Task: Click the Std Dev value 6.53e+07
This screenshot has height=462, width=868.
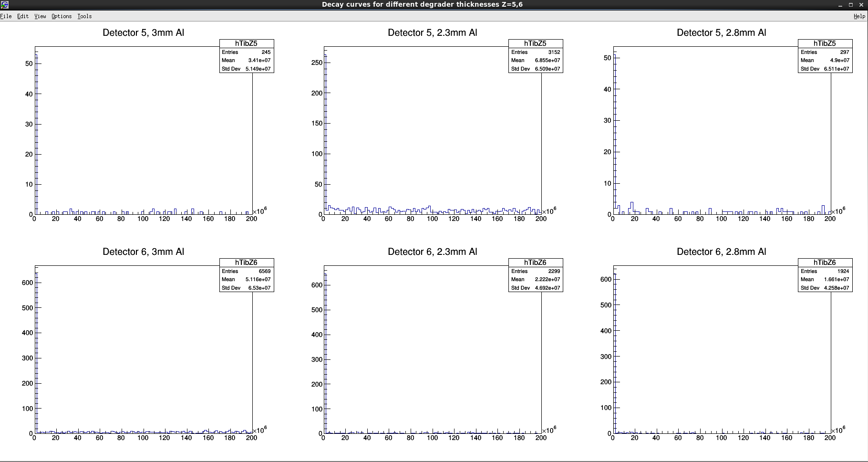Action: pos(259,288)
